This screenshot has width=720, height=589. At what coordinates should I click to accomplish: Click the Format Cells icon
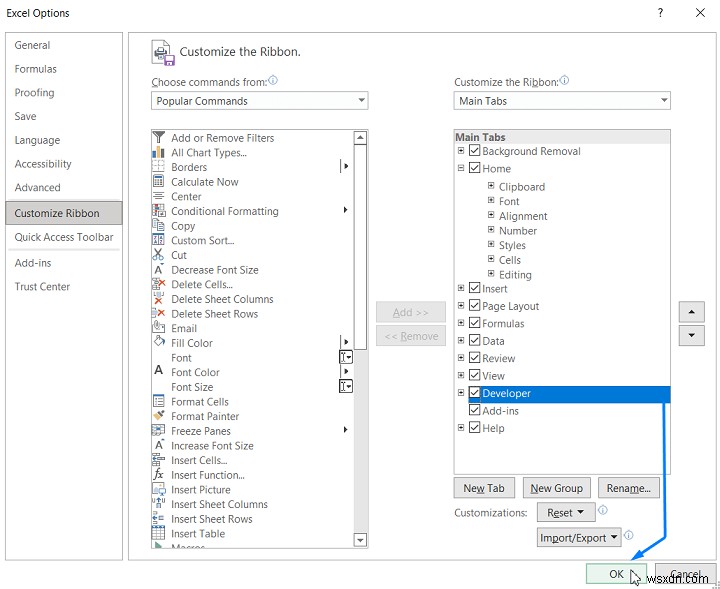(x=158, y=401)
